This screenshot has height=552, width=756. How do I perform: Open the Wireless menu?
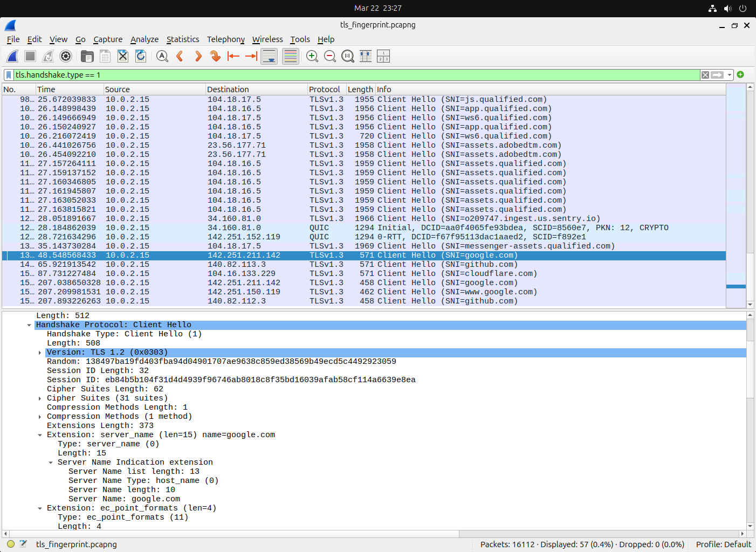(267, 39)
